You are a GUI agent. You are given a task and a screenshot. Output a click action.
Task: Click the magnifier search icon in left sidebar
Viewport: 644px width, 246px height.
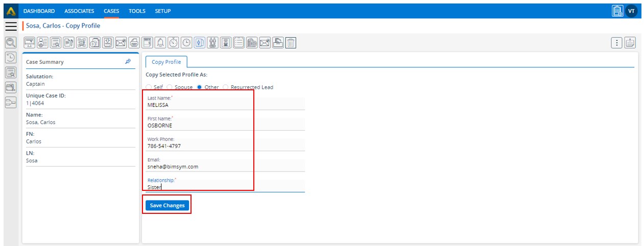11,43
